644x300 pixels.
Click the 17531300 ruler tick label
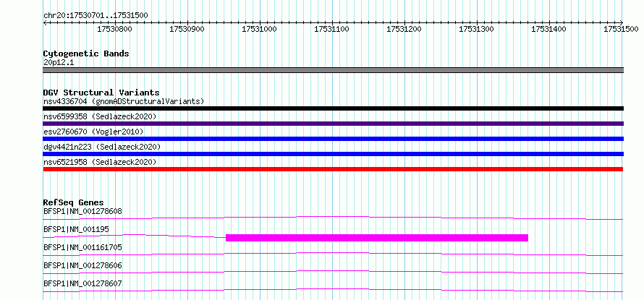click(477, 29)
